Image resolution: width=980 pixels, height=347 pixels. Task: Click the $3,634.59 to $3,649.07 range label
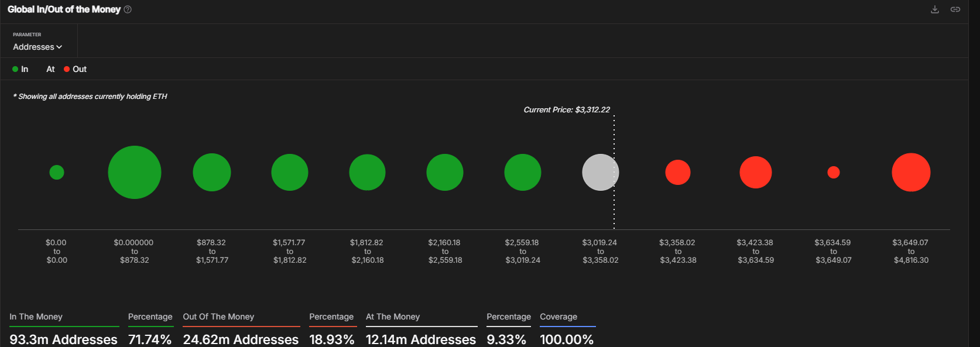[x=833, y=251]
